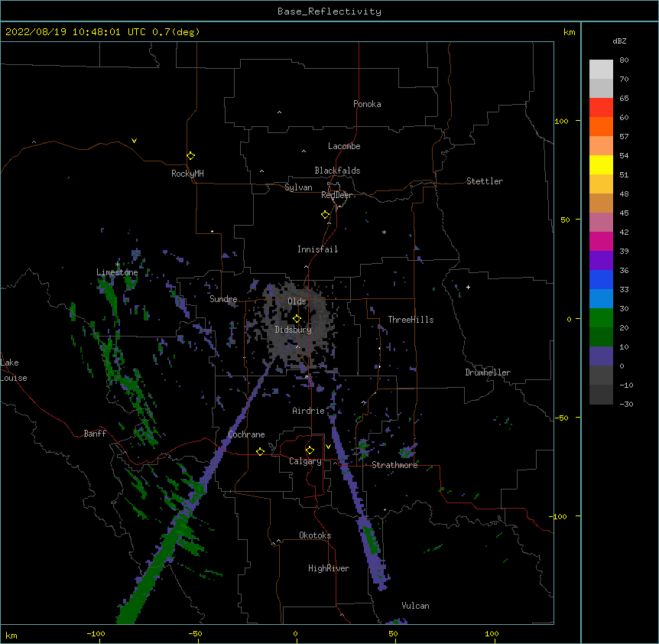
Task: Click the Blackfalds city label
Action: click(x=337, y=171)
